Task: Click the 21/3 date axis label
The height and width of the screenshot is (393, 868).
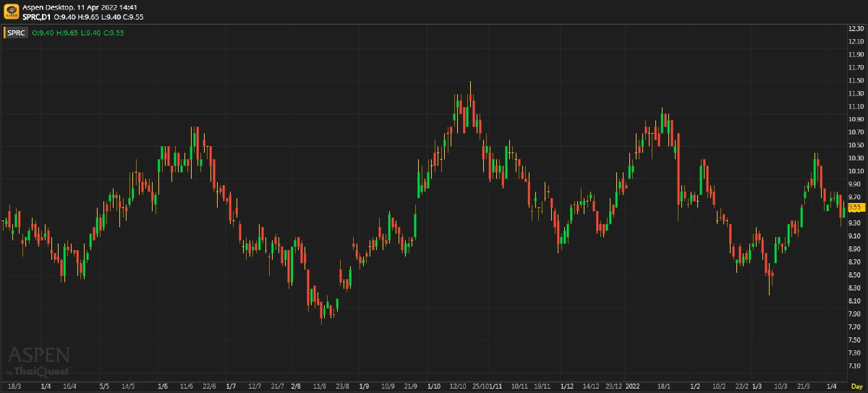Action: [x=804, y=386]
